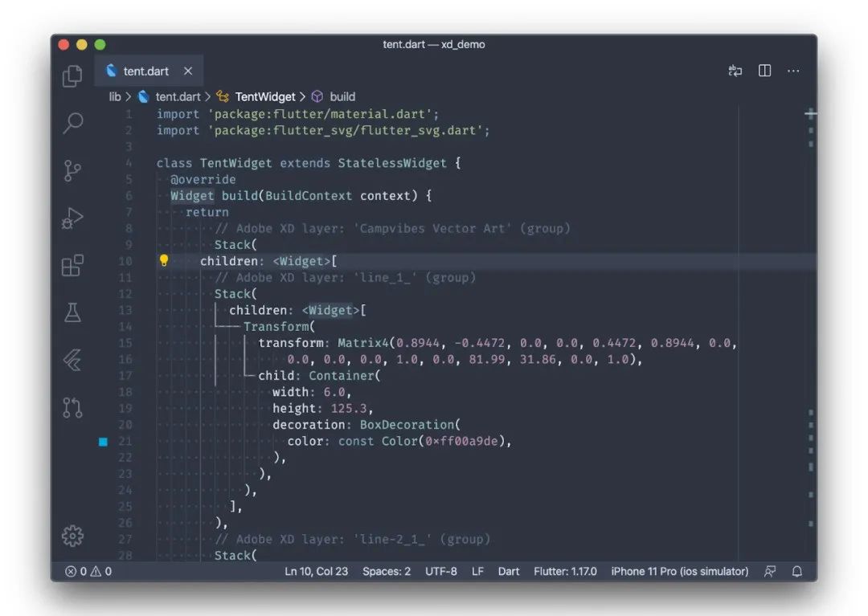Choose device iPhone 11 Pro (ios simulator)
The image size is (868, 616).
(x=680, y=571)
